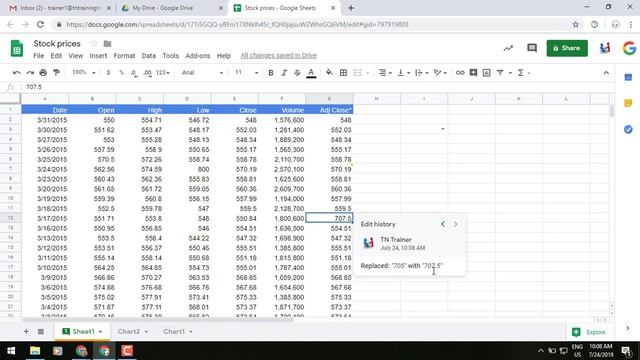Open the View menu
The height and width of the screenshot is (360, 640).
point(76,56)
